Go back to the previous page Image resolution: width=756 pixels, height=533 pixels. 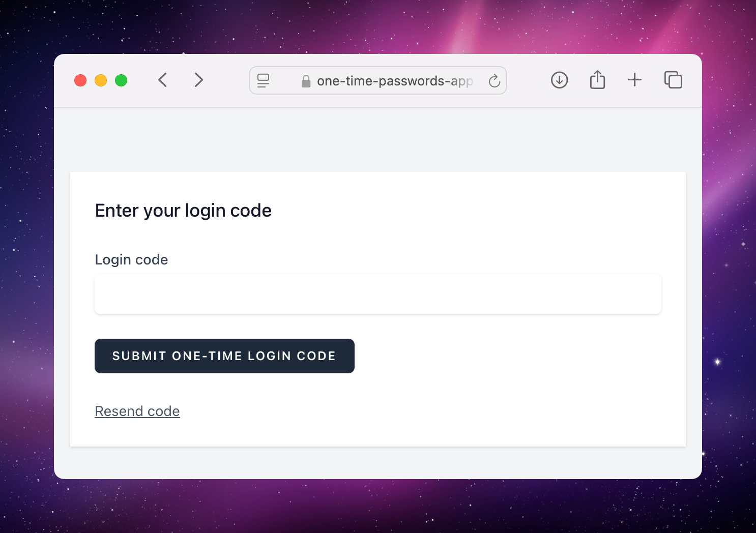(x=163, y=80)
